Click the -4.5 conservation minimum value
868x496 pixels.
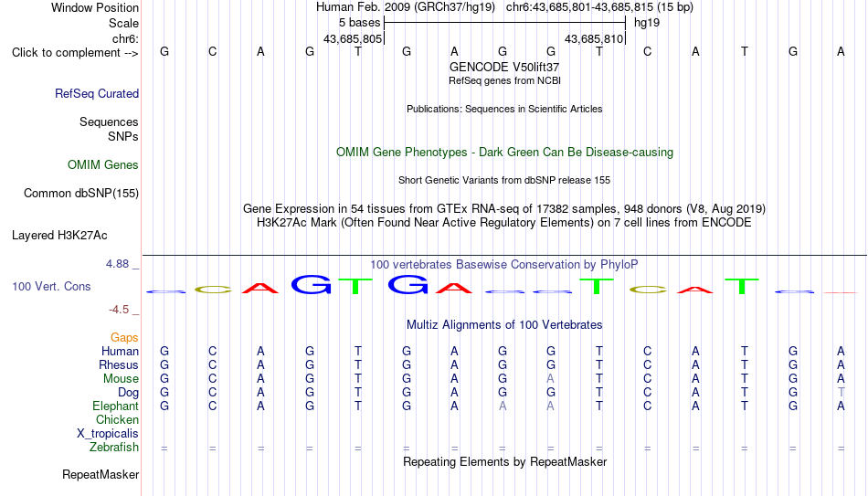[119, 310]
